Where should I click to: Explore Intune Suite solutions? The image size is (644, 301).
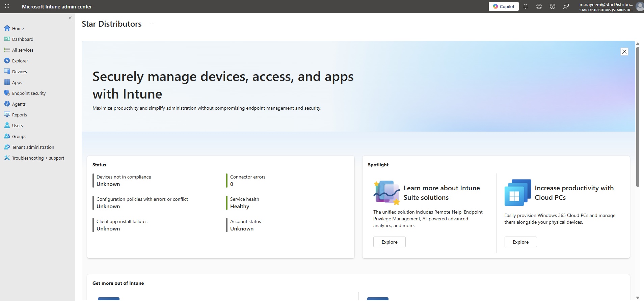(x=389, y=242)
